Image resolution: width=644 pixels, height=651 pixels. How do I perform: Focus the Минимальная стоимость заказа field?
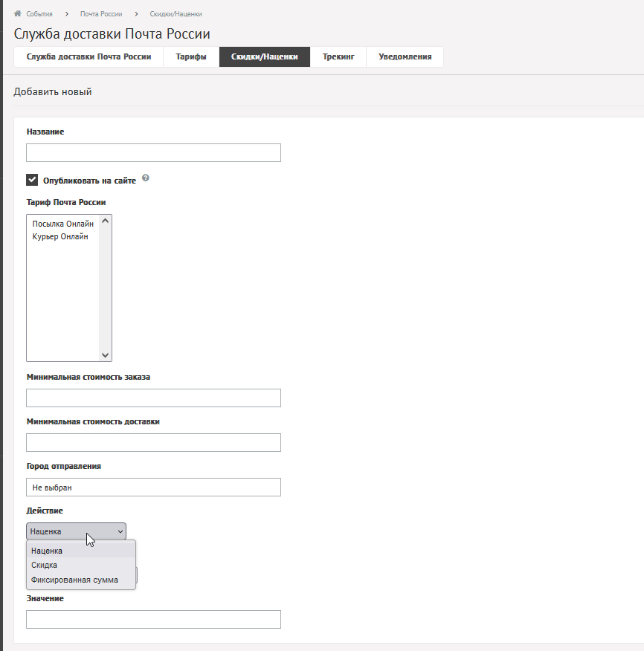[153, 398]
